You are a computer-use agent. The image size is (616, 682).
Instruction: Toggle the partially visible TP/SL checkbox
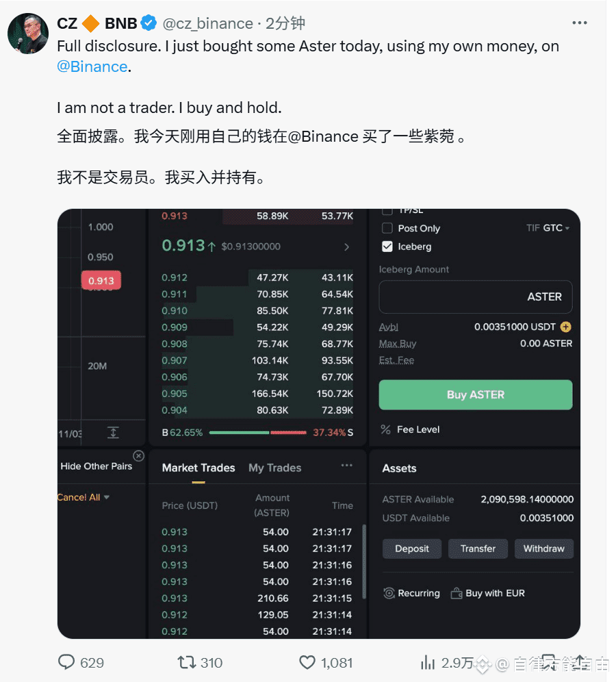[x=387, y=212]
